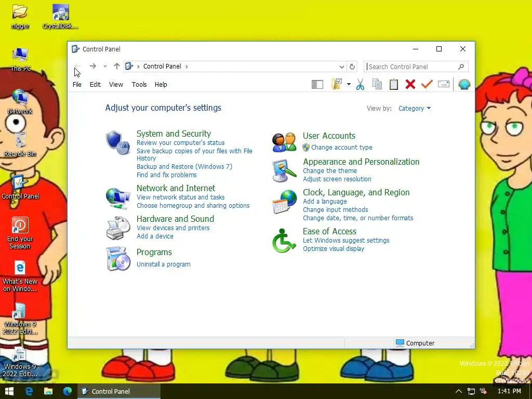Click the Copy toolbar icon

377,85
